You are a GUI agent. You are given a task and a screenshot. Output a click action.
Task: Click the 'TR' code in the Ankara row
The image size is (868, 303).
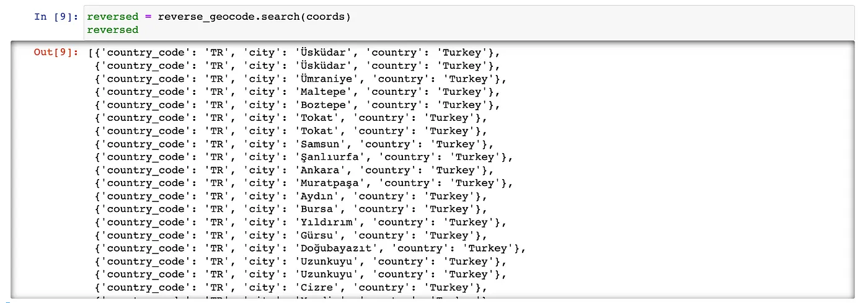point(215,170)
